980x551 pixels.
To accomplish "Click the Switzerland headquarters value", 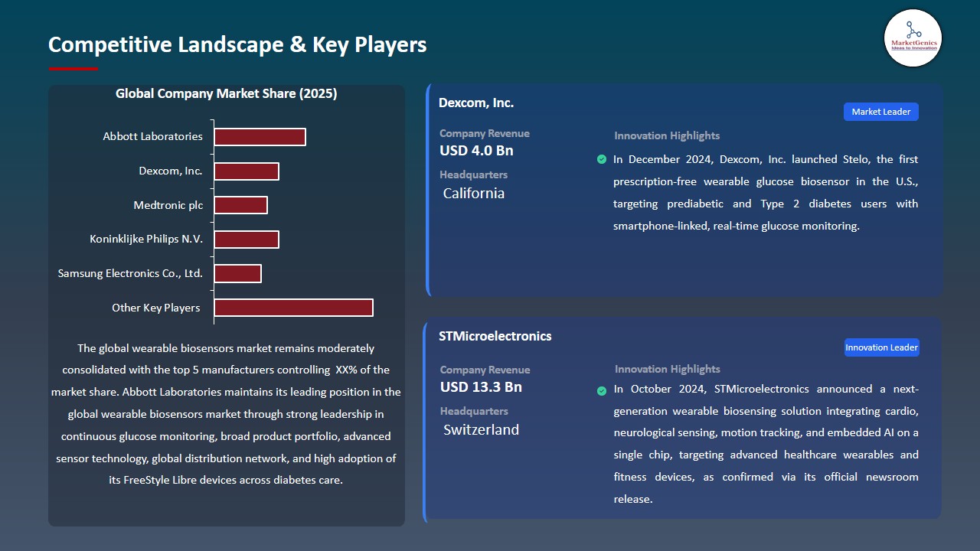I will click(x=481, y=430).
